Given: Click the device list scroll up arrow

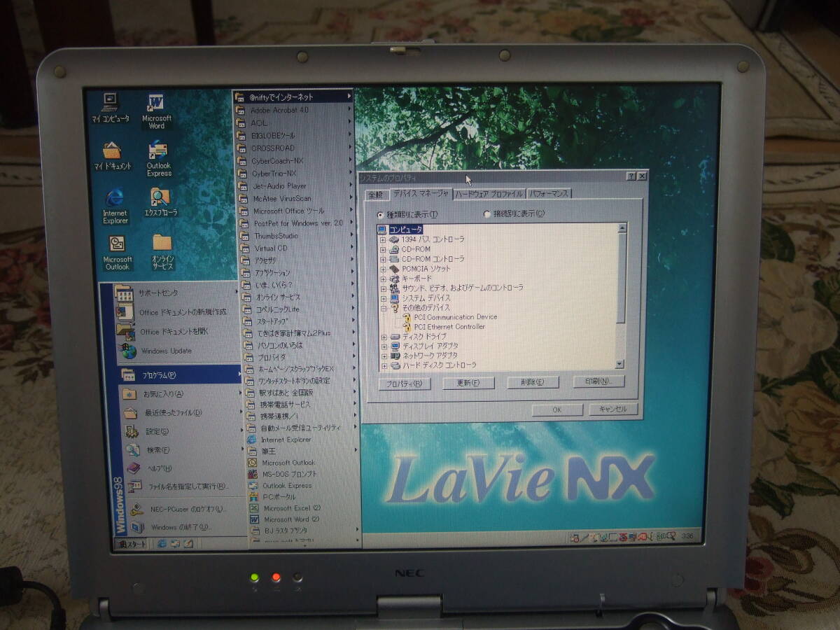Looking at the screenshot, I should 622,227.
